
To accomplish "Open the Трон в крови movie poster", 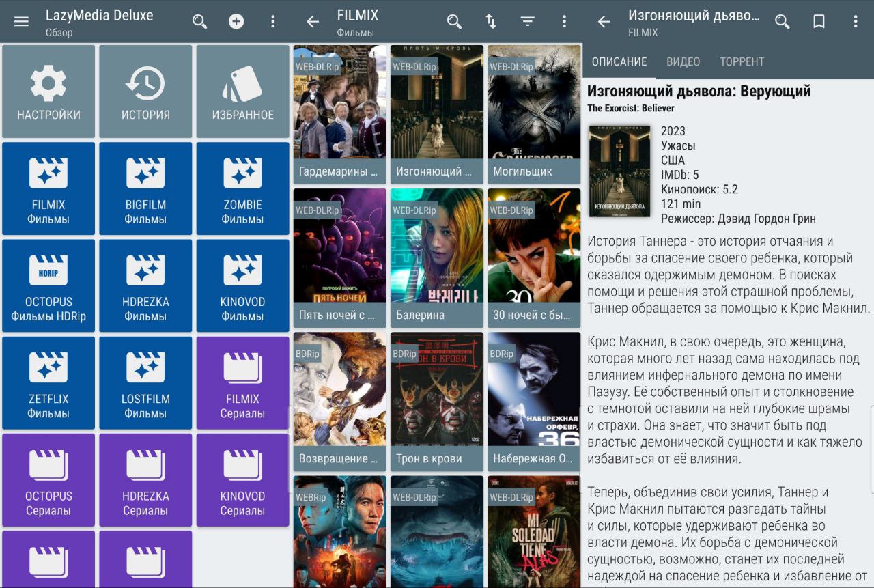I will tap(437, 402).
